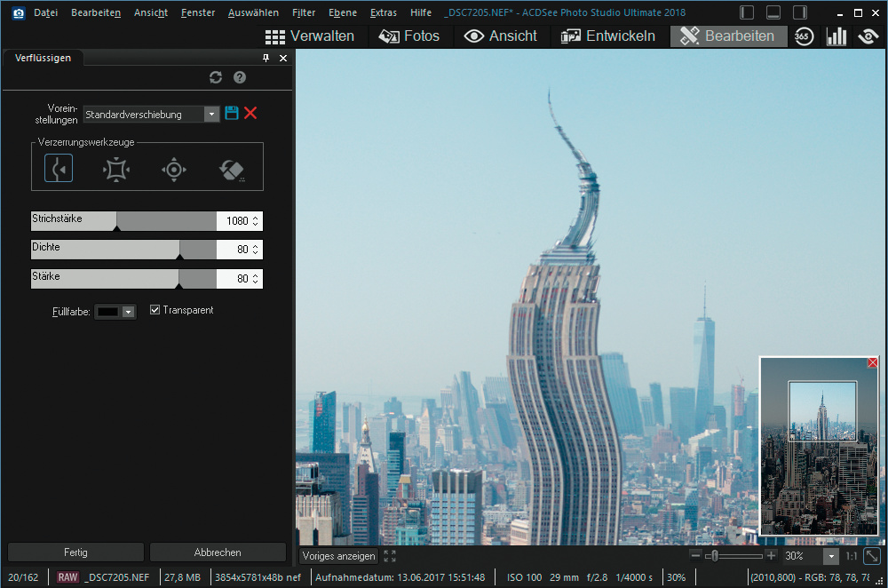Pin the Verflüssigen panel
This screenshot has height=588, width=888.
[266, 58]
